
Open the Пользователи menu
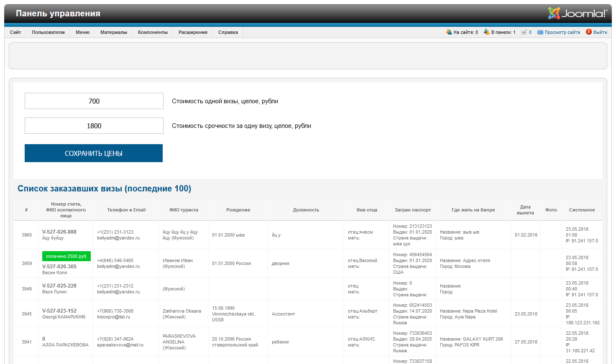48,32
